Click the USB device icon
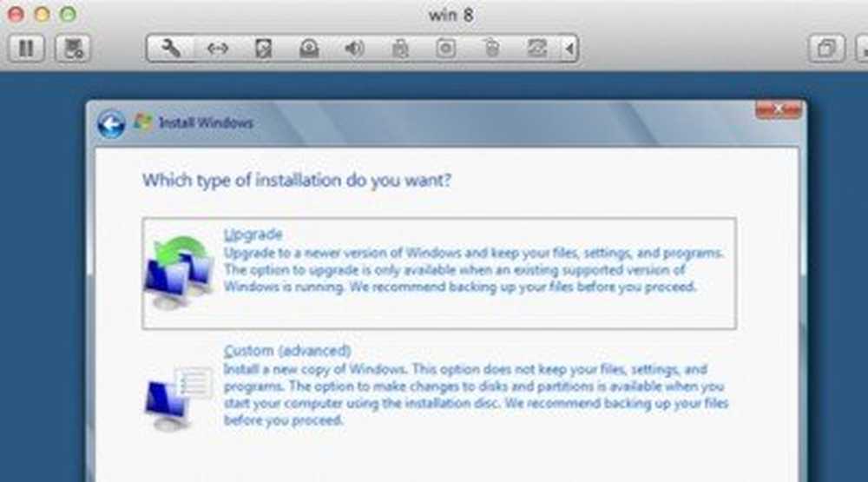Screen dimensions: 868x482 [x=400, y=49]
